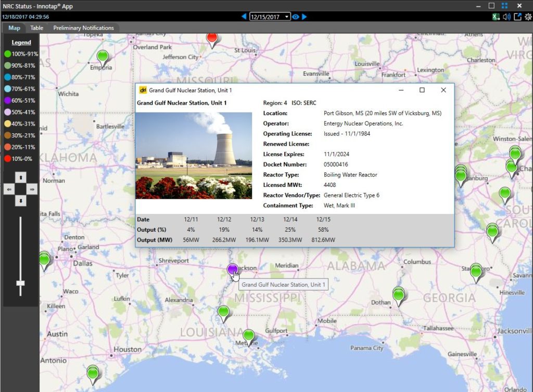
Task: Click the 60%-51% purple legend swatch
Action: [x=7, y=100]
